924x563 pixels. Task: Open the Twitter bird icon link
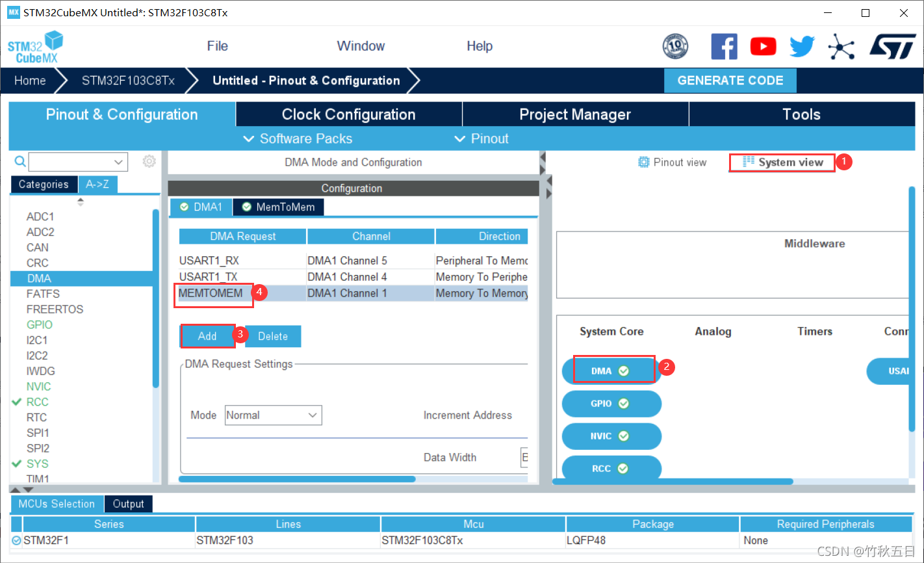point(802,47)
